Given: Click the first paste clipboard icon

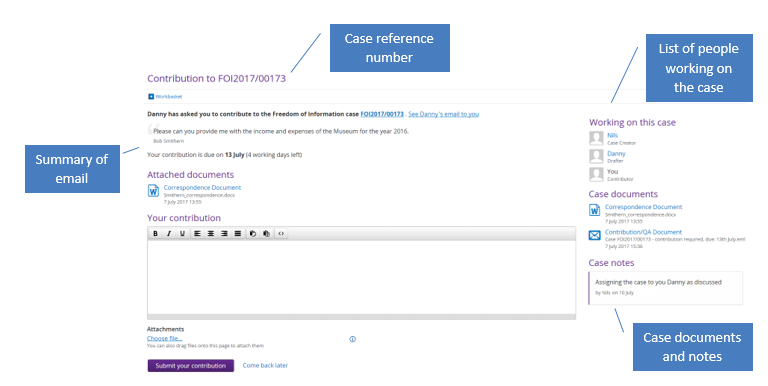Looking at the screenshot, I should pyautogui.click(x=253, y=234).
